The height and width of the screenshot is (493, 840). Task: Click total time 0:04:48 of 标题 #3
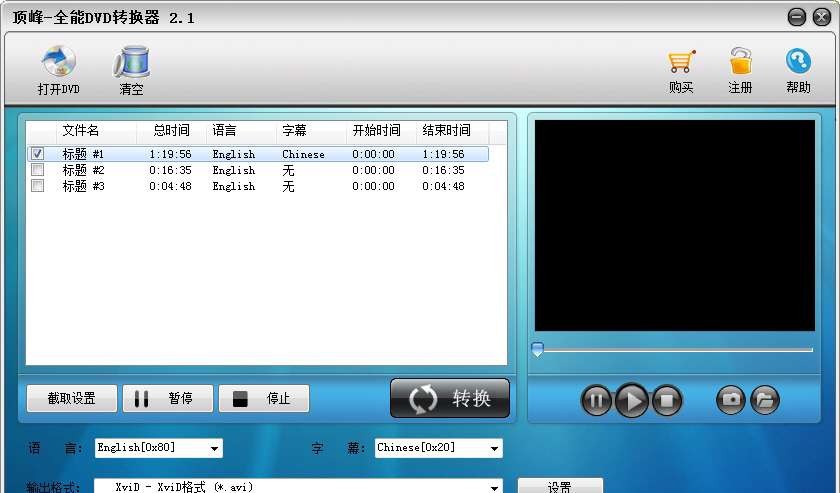pyautogui.click(x=170, y=186)
